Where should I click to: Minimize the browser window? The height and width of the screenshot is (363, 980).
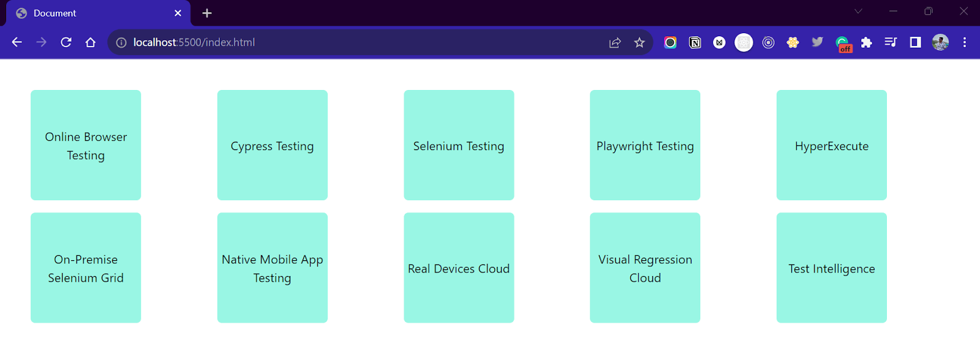click(893, 11)
